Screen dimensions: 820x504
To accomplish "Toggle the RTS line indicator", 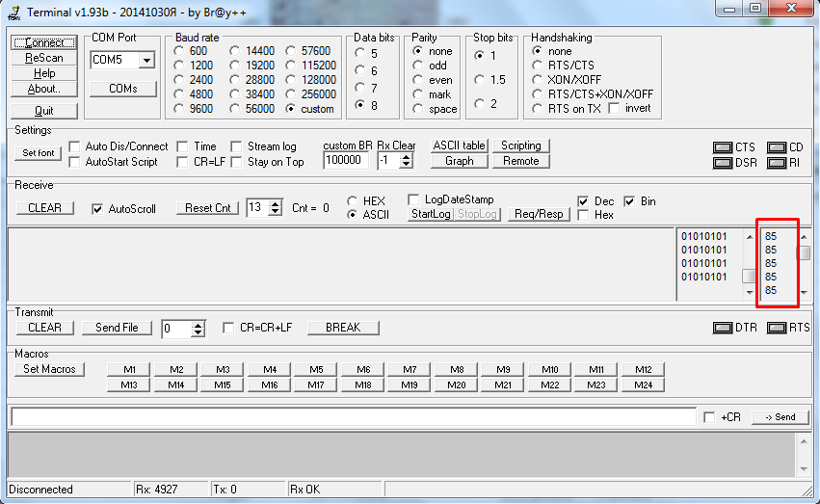I will 777,328.
